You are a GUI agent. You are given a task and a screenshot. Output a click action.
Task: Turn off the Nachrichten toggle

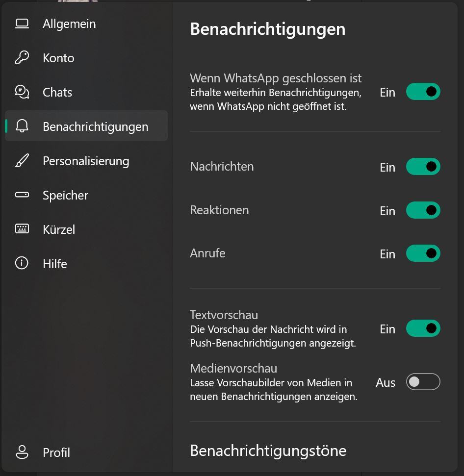pyautogui.click(x=423, y=167)
